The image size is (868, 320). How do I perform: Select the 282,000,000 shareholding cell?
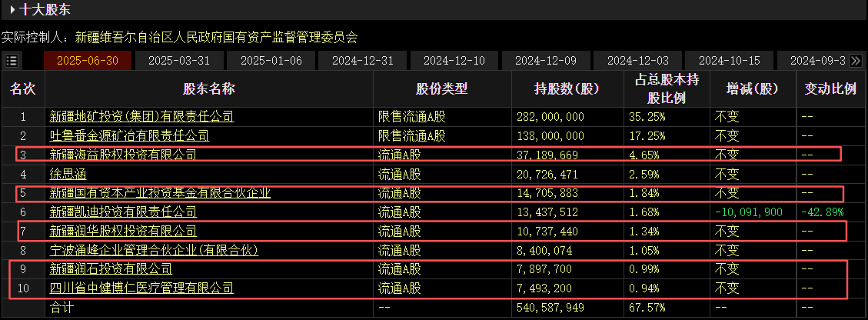[x=550, y=117]
